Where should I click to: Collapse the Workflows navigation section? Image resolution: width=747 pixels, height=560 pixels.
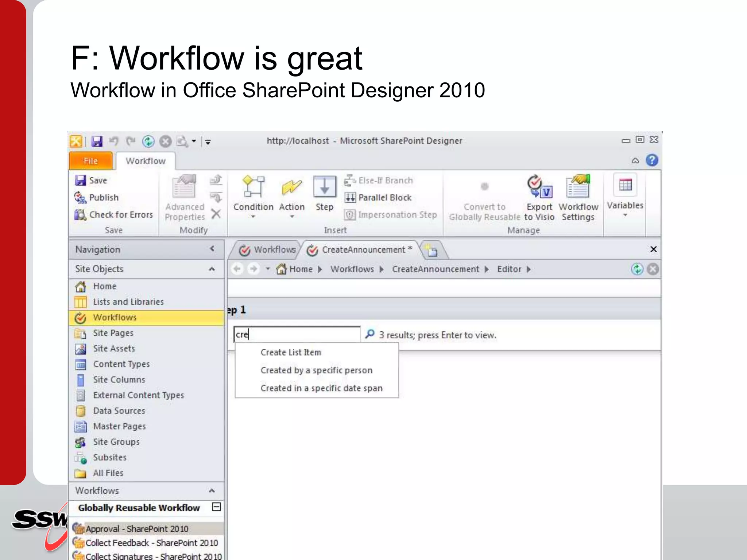tap(212, 491)
